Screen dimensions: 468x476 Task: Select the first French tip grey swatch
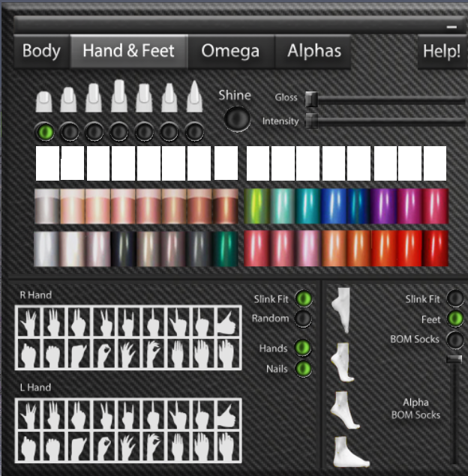point(46,206)
